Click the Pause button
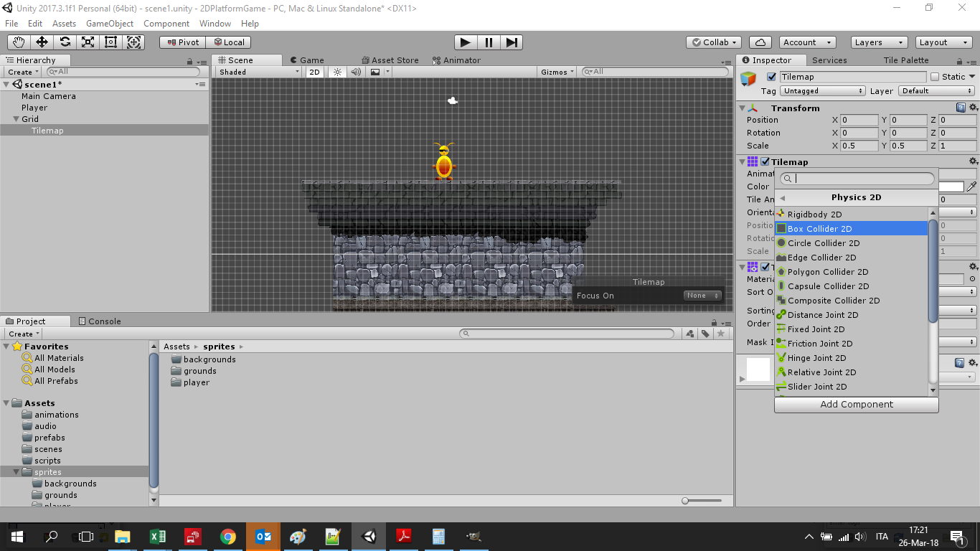Screen dimensions: 980x551 point(489,42)
